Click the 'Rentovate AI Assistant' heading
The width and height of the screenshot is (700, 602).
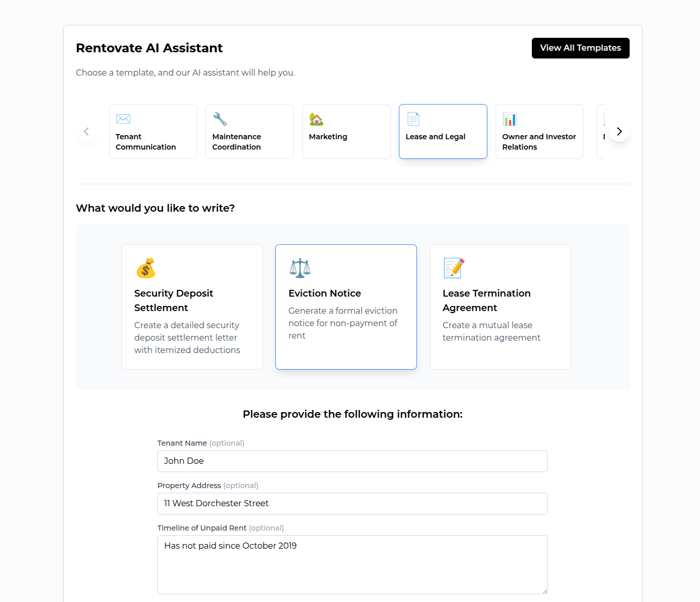point(149,48)
